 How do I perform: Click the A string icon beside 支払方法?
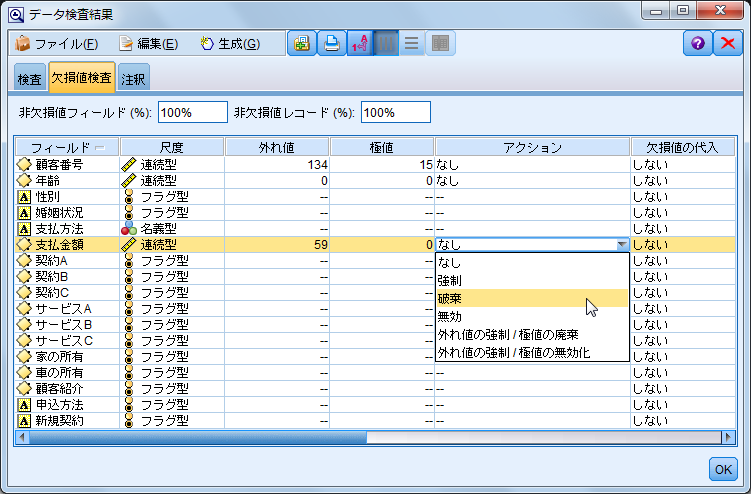tap(24, 229)
